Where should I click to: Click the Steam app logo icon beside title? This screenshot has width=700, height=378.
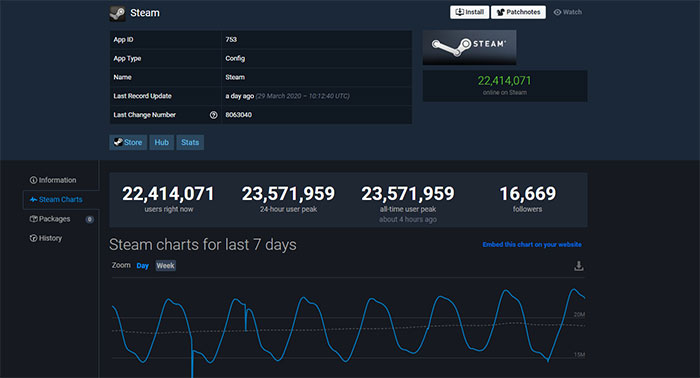(x=117, y=13)
